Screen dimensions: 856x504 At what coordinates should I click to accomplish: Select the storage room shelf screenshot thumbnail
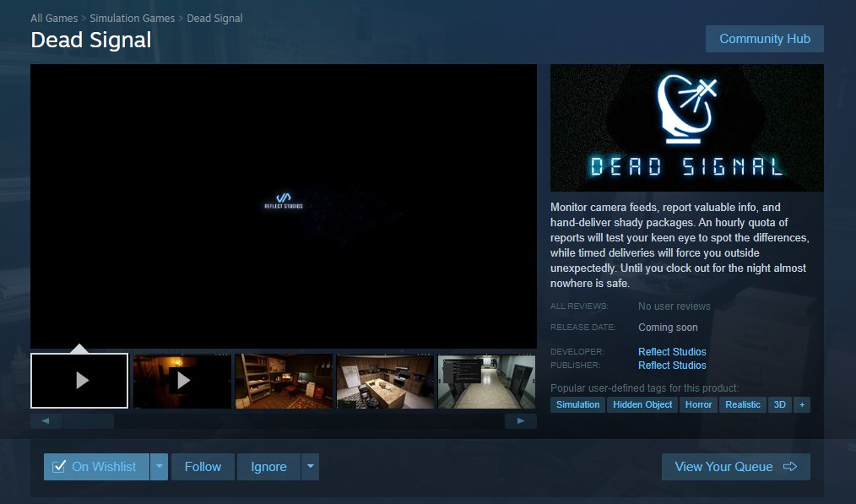point(284,381)
